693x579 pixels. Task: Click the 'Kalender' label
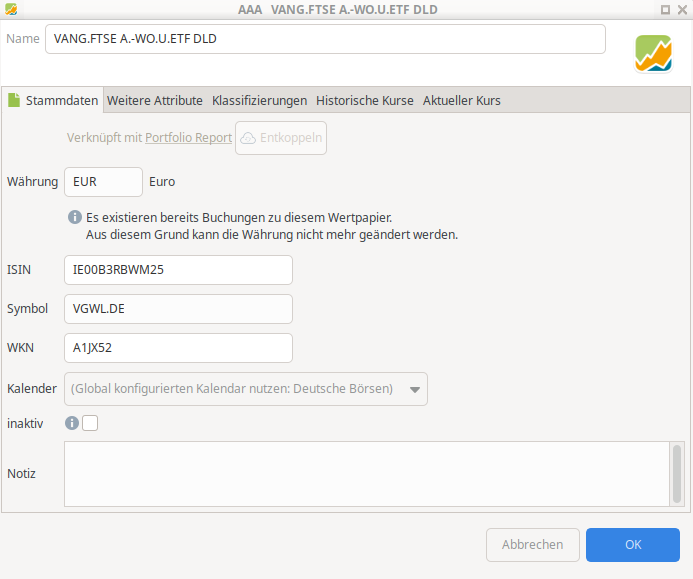point(32,389)
